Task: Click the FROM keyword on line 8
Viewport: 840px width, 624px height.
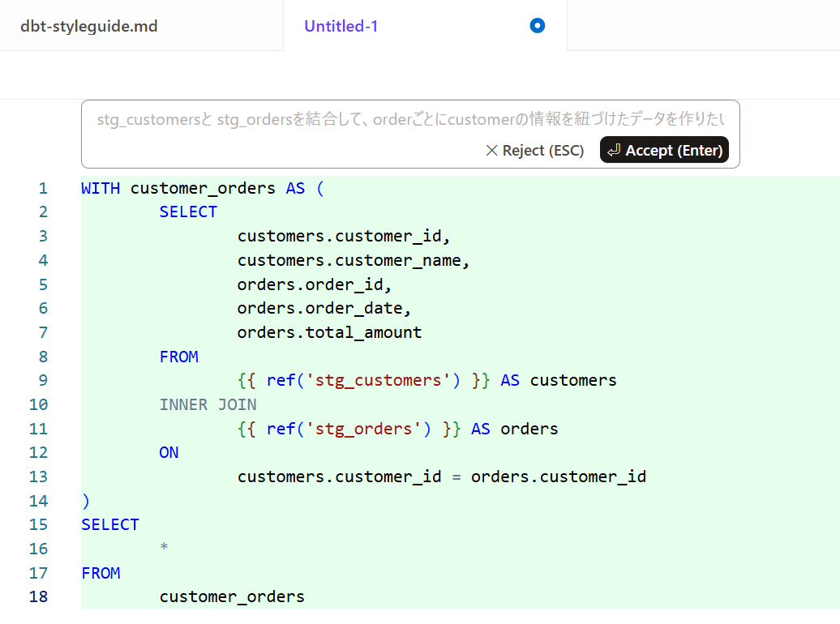Action: tap(179, 357)
